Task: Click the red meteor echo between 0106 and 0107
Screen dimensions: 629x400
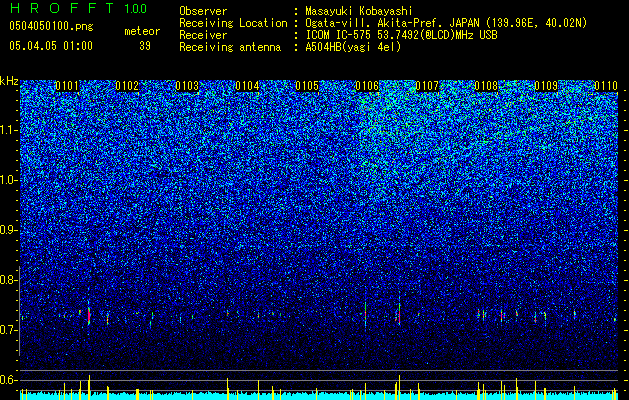Action: [399, 317]
